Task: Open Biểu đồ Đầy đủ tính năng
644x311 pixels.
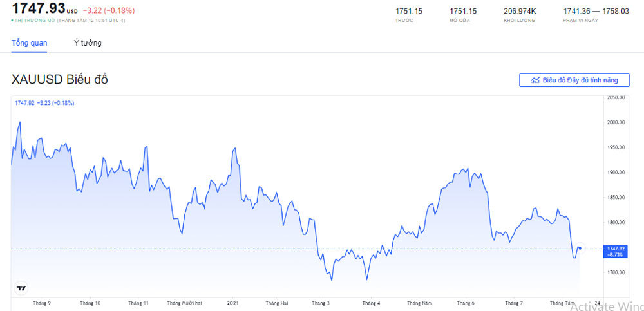Action: click(x=574, y=80)
